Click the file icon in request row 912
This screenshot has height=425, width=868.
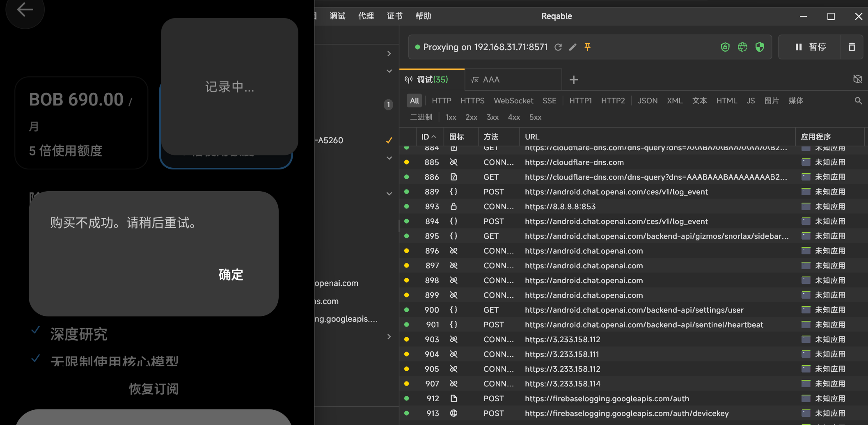pyautogui.click(x=453, y=399)
